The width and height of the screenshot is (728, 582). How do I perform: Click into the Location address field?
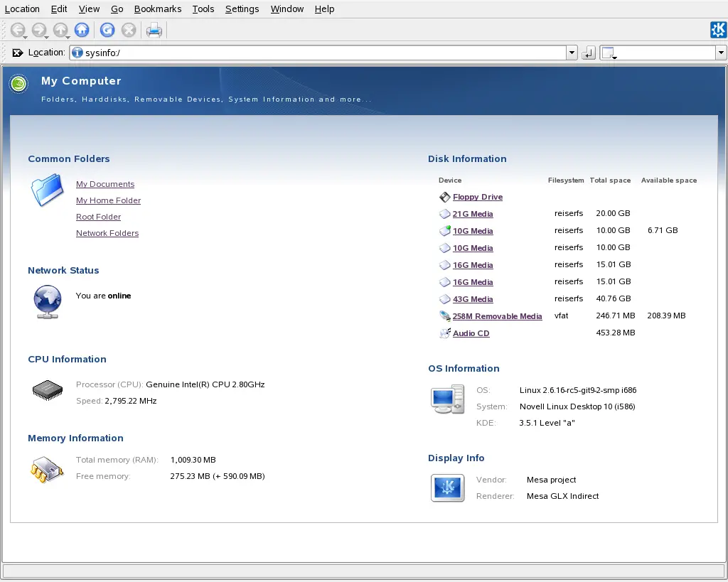pos(320,53)
